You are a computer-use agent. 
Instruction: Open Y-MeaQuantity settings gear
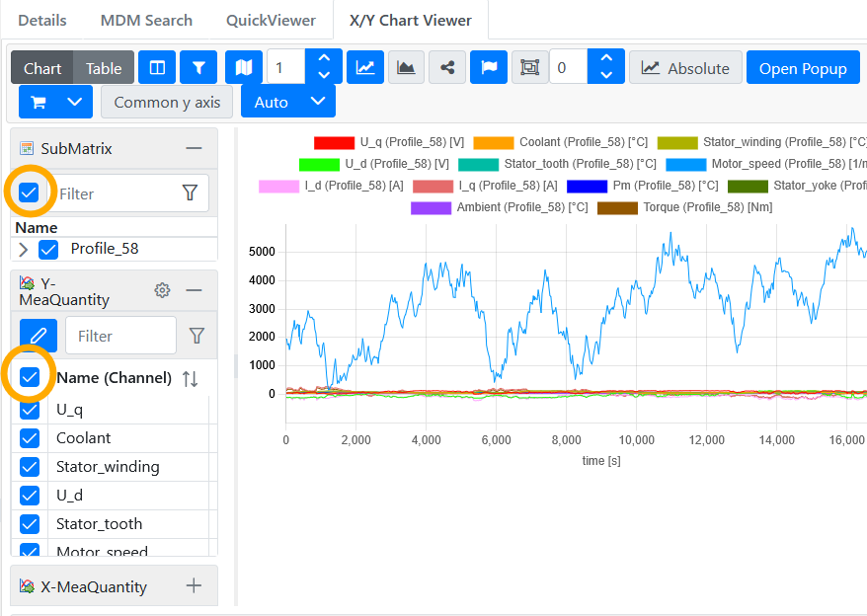[x=163, y=290]
